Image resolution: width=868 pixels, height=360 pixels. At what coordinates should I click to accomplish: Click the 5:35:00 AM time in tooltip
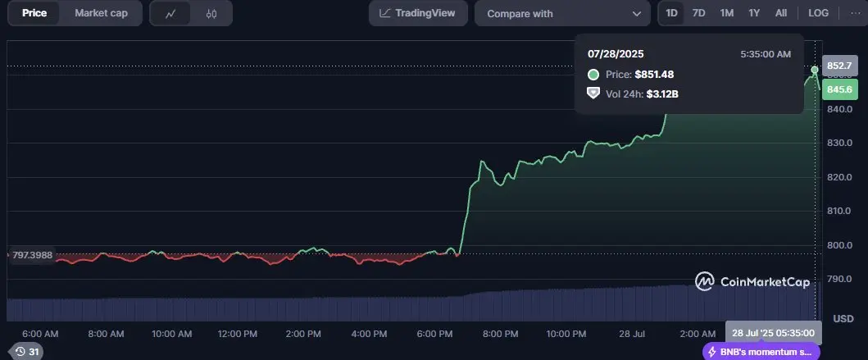point(766,54)
